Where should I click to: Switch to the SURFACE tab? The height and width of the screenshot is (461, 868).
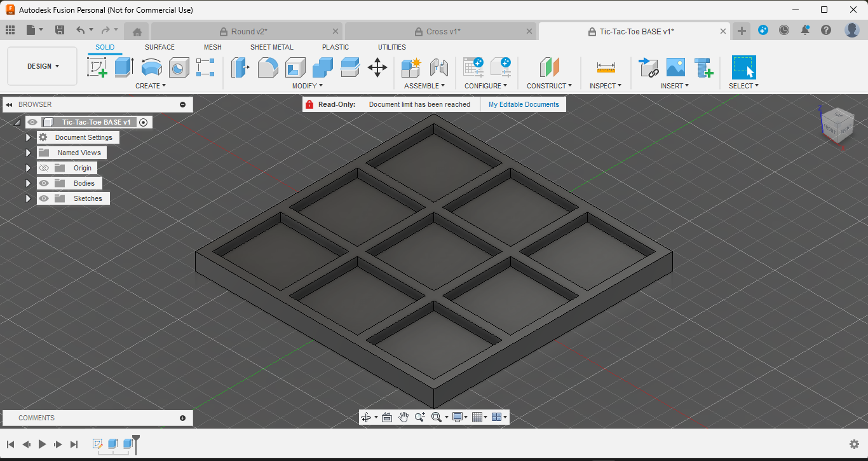(159, 47)
